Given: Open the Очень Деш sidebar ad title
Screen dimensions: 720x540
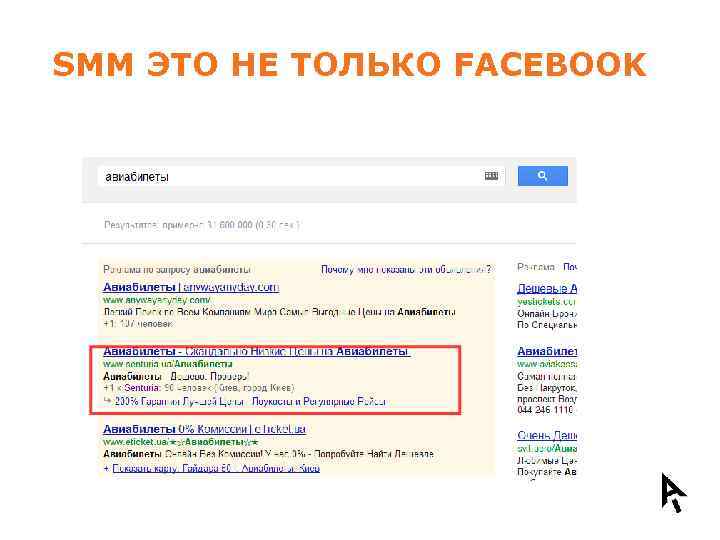Looking at the screenshot, I should [547, 435].
